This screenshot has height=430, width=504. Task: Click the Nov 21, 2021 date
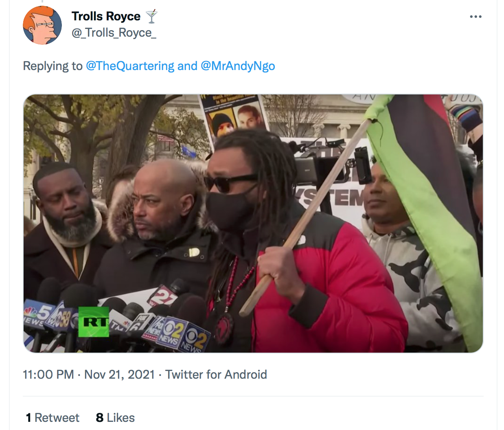coord(120,374)
